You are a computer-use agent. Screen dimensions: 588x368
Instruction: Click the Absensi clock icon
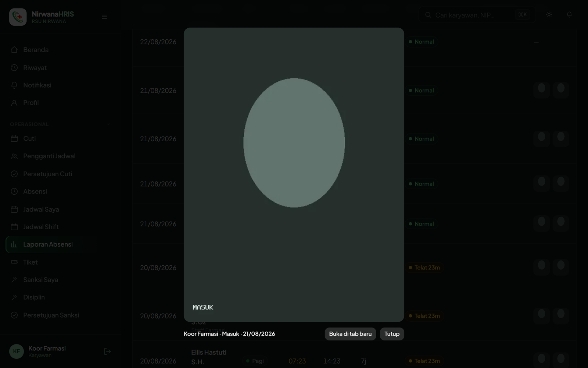click(x=14, y=191)
